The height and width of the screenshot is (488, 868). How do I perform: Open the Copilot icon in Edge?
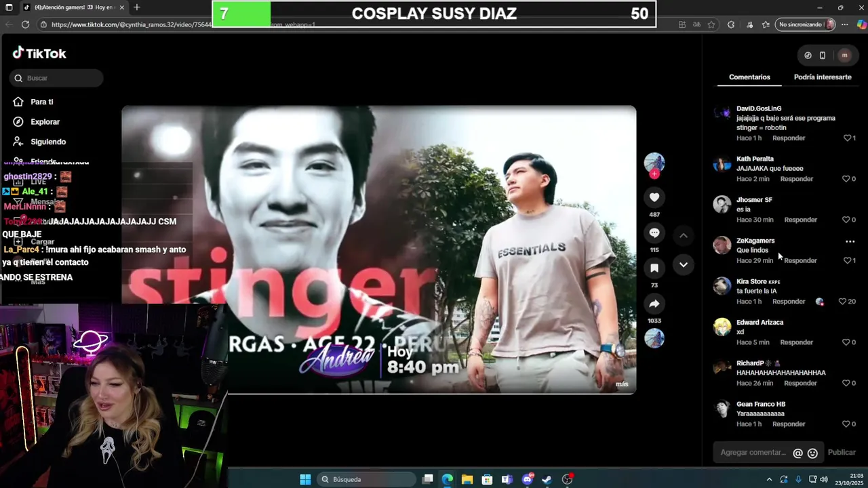point(861,24)
